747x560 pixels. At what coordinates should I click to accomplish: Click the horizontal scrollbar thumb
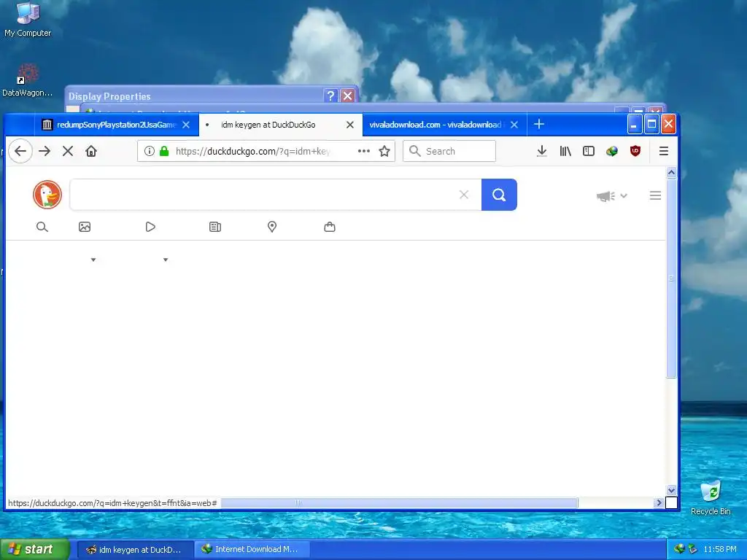[399, 503]
